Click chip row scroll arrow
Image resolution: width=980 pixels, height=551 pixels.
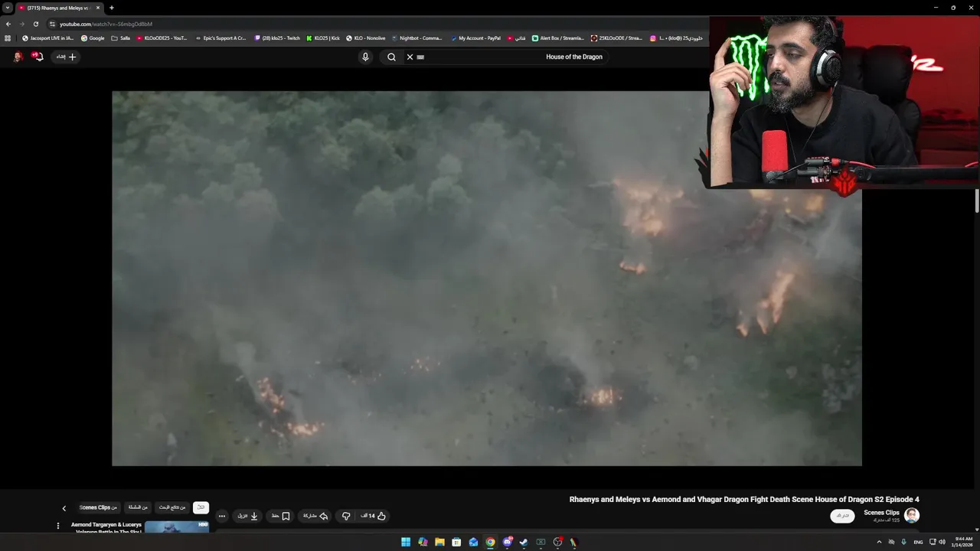tap(64, 508)
